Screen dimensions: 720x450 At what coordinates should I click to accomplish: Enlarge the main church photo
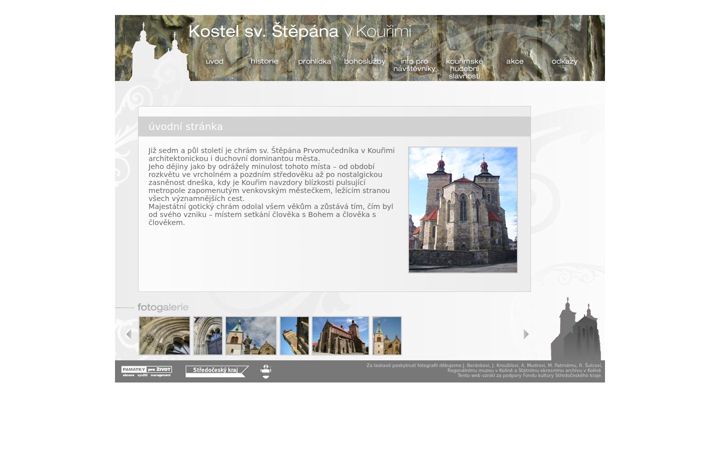point(462,209)
